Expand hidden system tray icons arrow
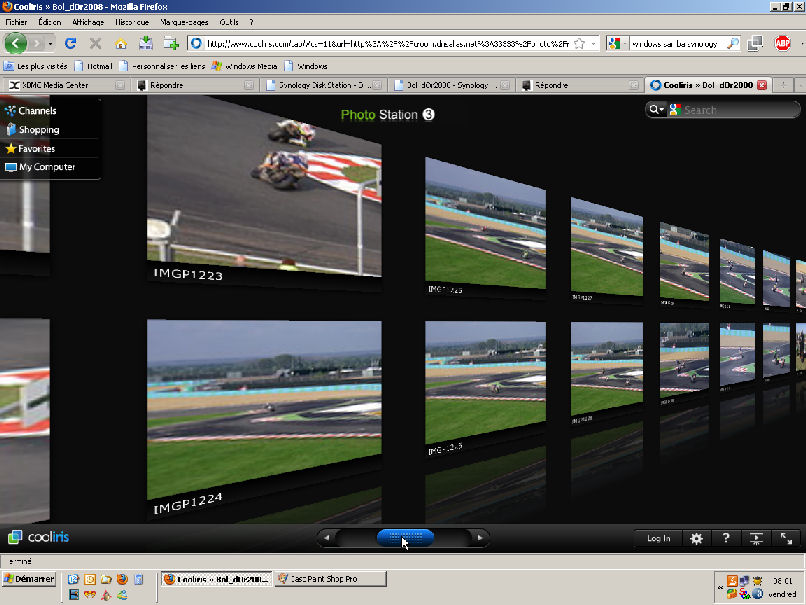Image resolution: width=806 pixels, height=605 pixels. click(721, 587)
